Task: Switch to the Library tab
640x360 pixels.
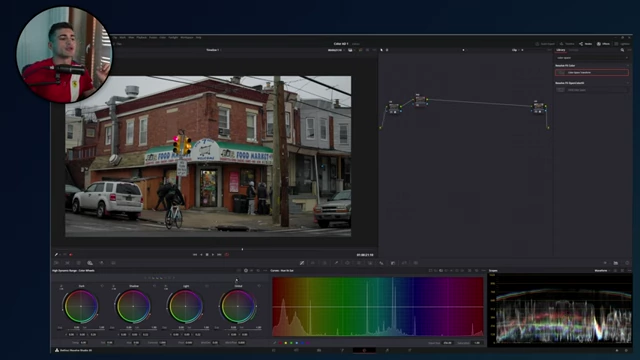Action: 560,50
